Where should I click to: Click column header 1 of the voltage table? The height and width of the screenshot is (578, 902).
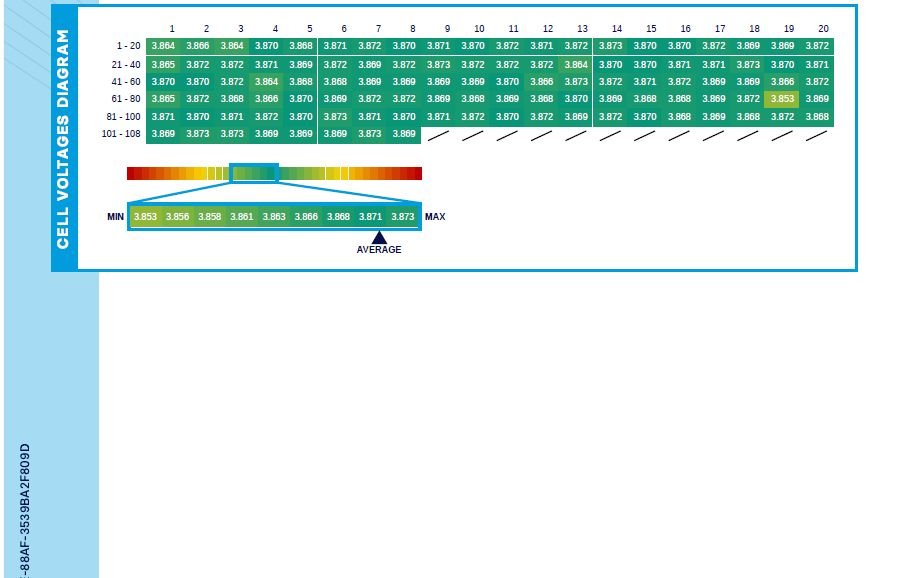172,29
